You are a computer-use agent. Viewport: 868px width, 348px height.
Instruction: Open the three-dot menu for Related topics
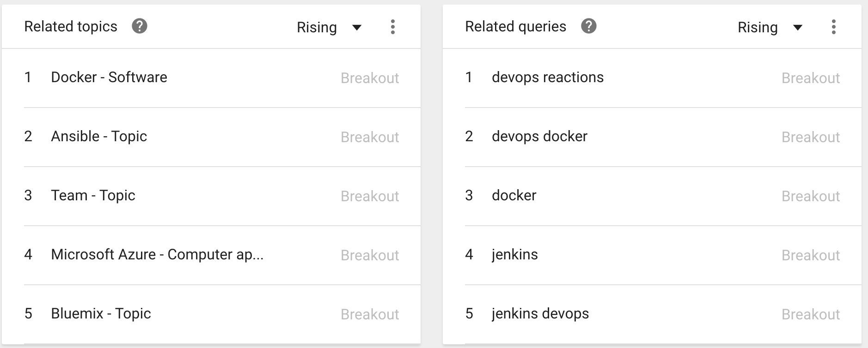(x=392, y=27)
